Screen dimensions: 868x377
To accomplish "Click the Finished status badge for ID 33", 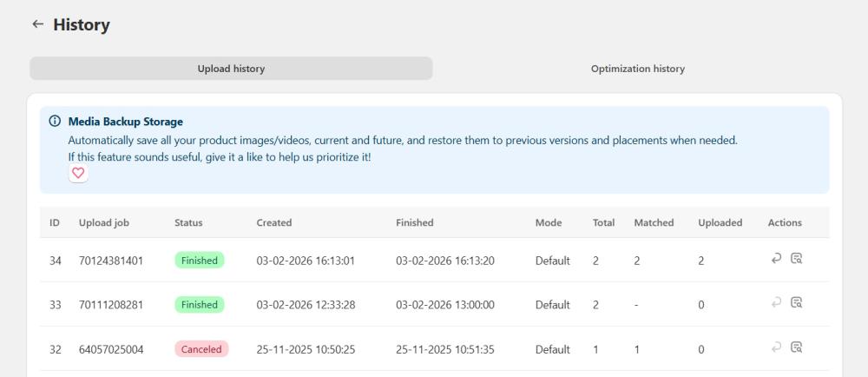I will coord(200,305).
